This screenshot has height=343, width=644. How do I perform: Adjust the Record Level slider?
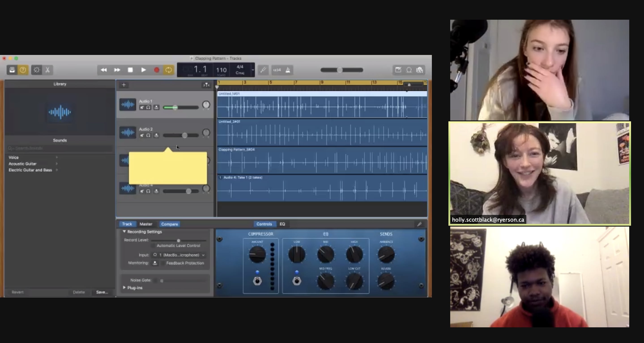tap(179, 240)
